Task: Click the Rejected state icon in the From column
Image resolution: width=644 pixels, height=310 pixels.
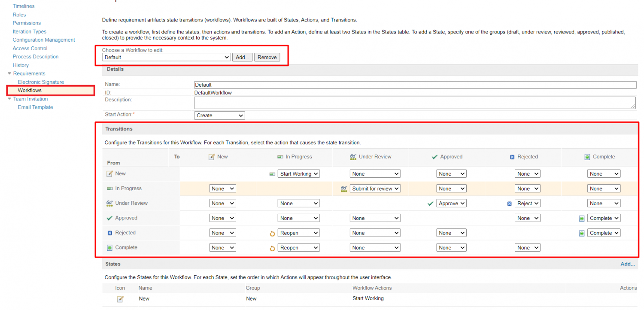Action: click(x=109, y=232)
